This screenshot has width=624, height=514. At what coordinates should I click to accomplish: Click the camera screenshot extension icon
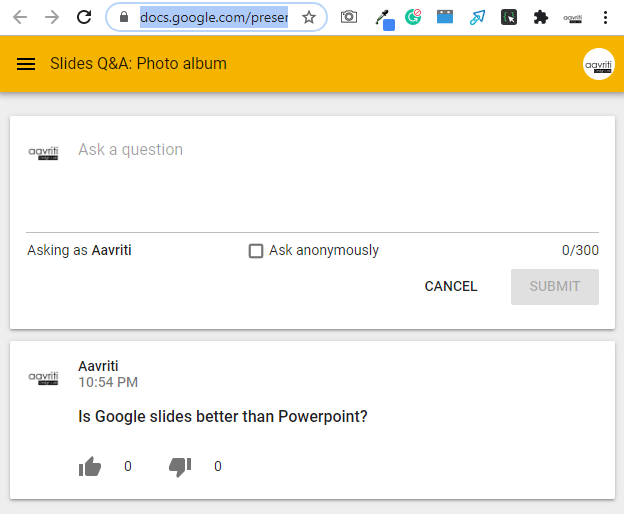[349, 17]
